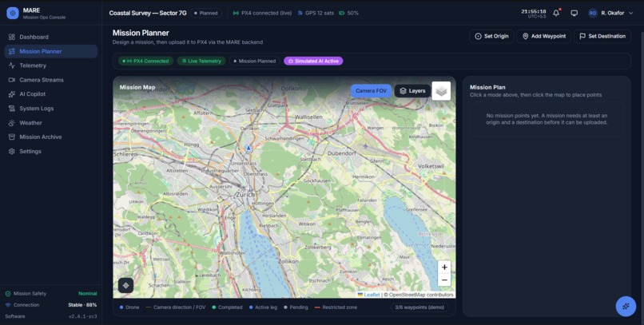The height and width of the screenshot is (325, 644).
Task: Click the Mission Planned status chip
Action: (255, 61)
